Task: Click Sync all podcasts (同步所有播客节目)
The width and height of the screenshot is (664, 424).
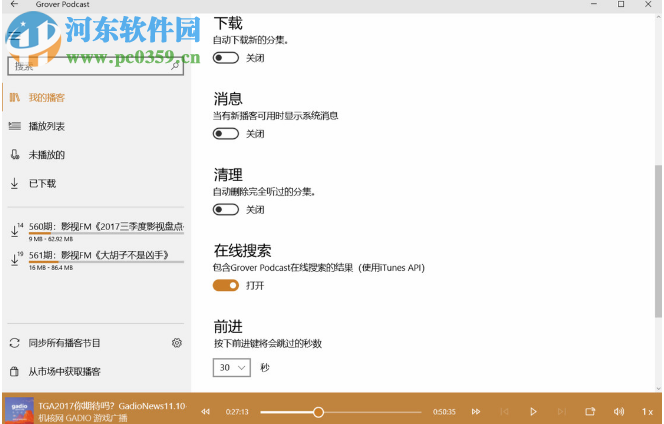Action: point(64,343)
